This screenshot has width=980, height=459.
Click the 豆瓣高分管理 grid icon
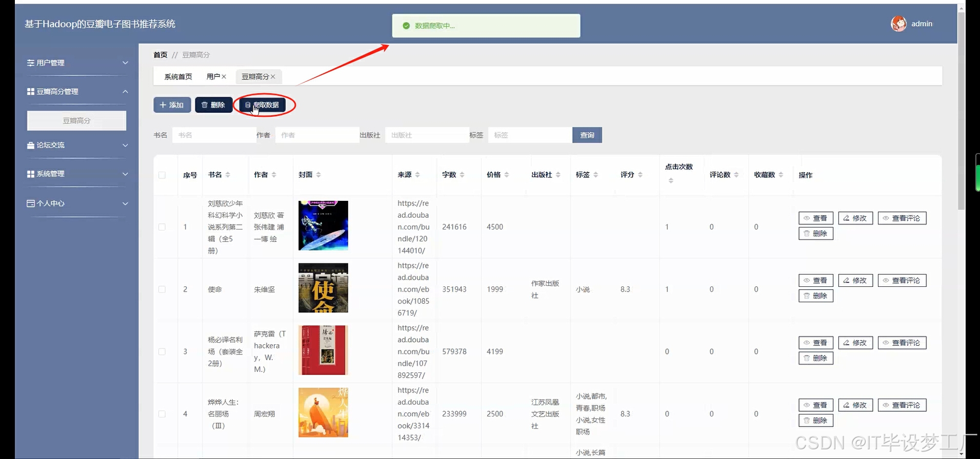coord(31,91)
